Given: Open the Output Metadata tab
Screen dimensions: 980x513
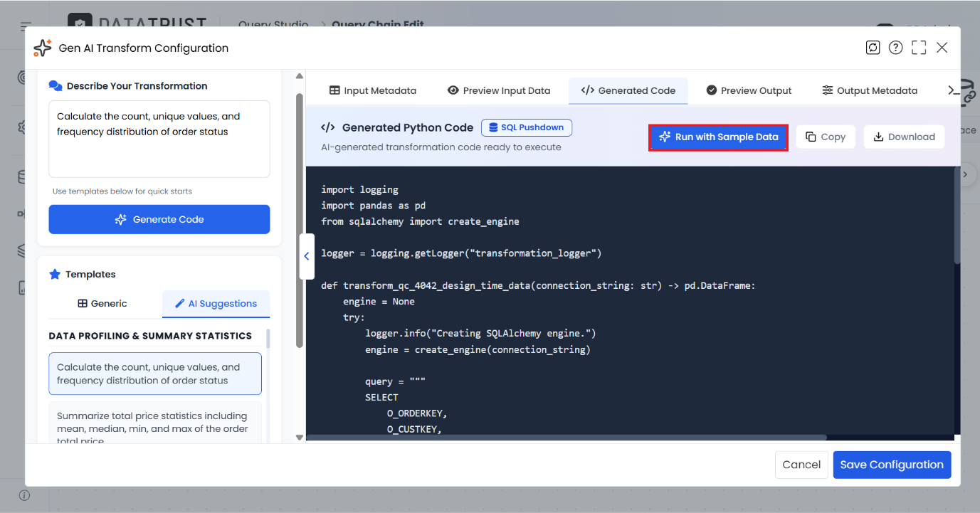Looking at the screenshot, I should tap(870, 90).
